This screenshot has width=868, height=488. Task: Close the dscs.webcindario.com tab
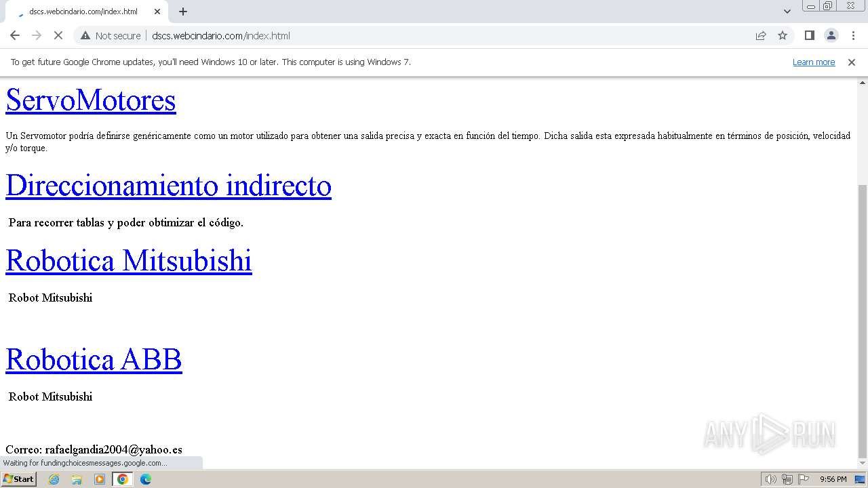coord(157,12)
